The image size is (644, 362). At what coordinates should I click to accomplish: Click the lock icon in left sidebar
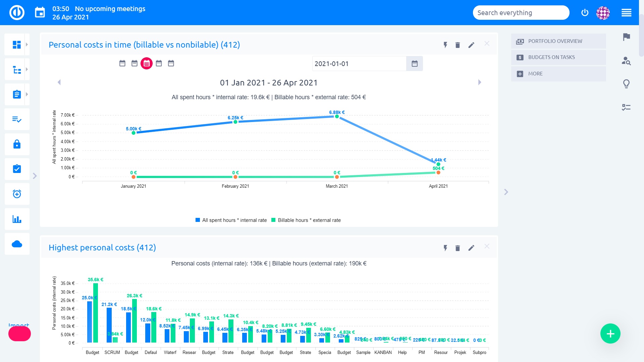(17, 144)
